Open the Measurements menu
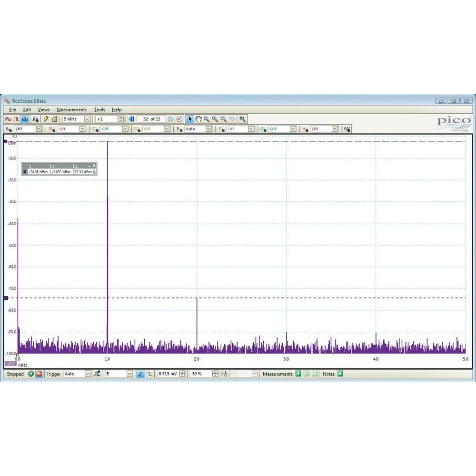This screenshot has width=476, height=476. [71, 109]
